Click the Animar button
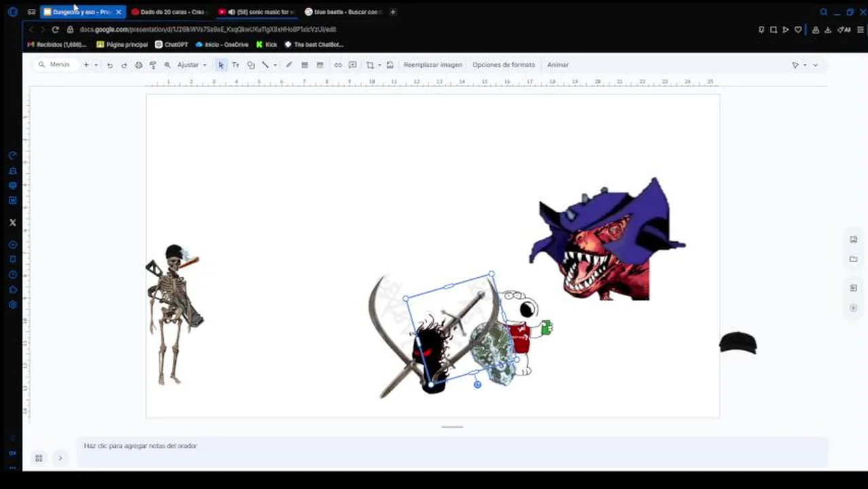 558,65
